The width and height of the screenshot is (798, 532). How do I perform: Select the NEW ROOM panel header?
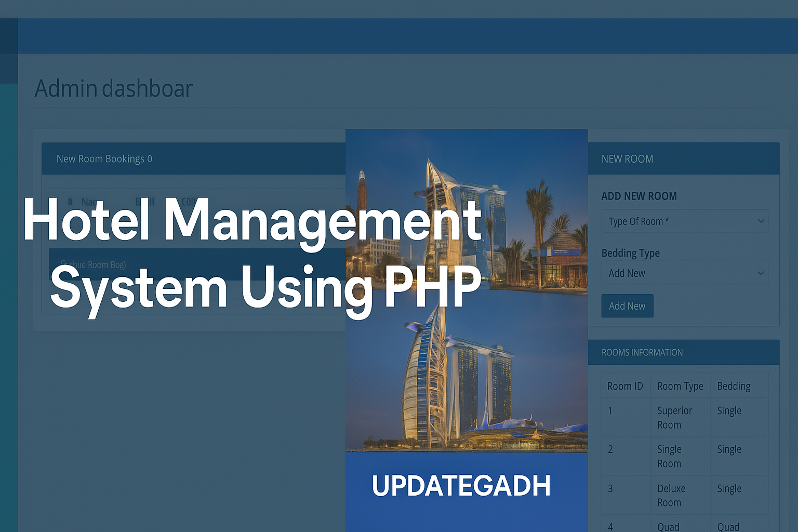pos(683,159)
